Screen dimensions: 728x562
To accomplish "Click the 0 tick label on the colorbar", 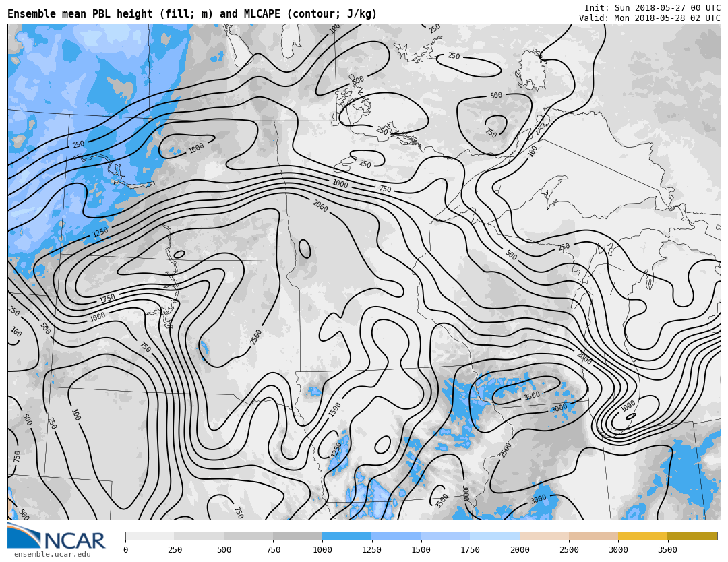I will (x=125, y=550).
